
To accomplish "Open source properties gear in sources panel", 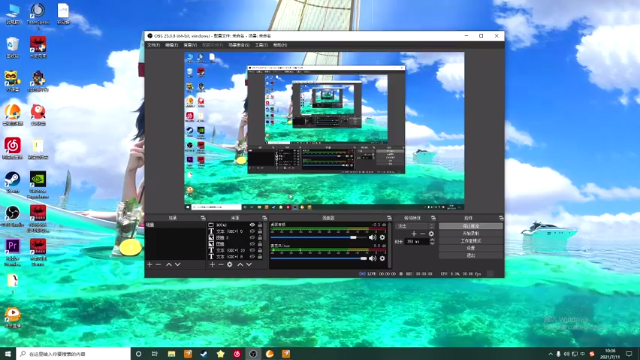I will [x=230, y=264].
